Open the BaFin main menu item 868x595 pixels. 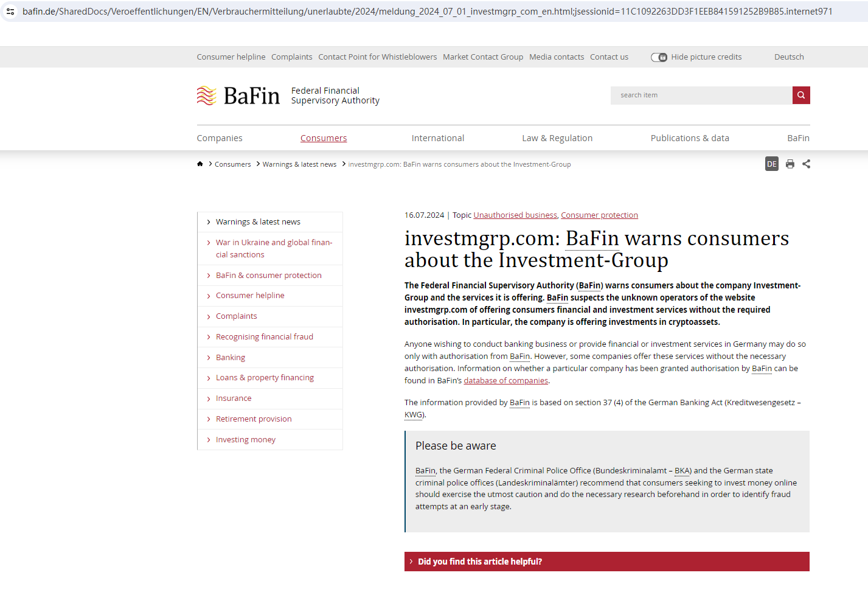[798, 138]
